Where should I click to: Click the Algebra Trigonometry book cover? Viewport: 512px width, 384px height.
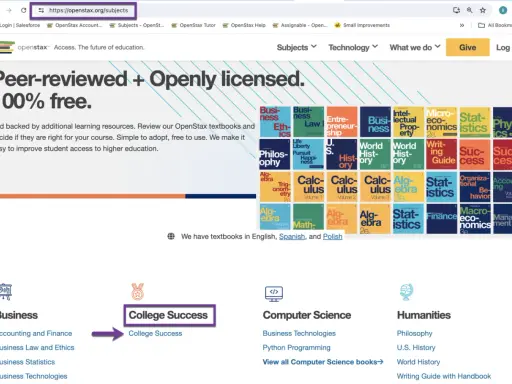275,187
